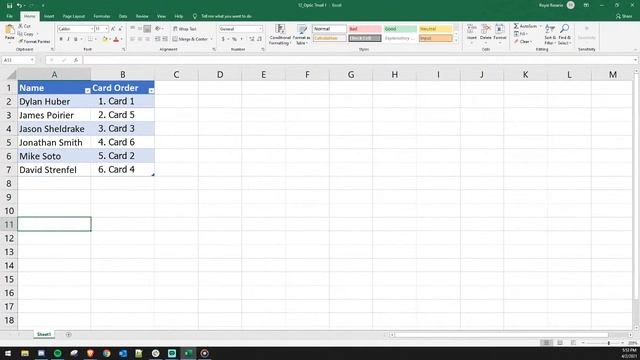Switch to the Review tab

pos(142,16)
